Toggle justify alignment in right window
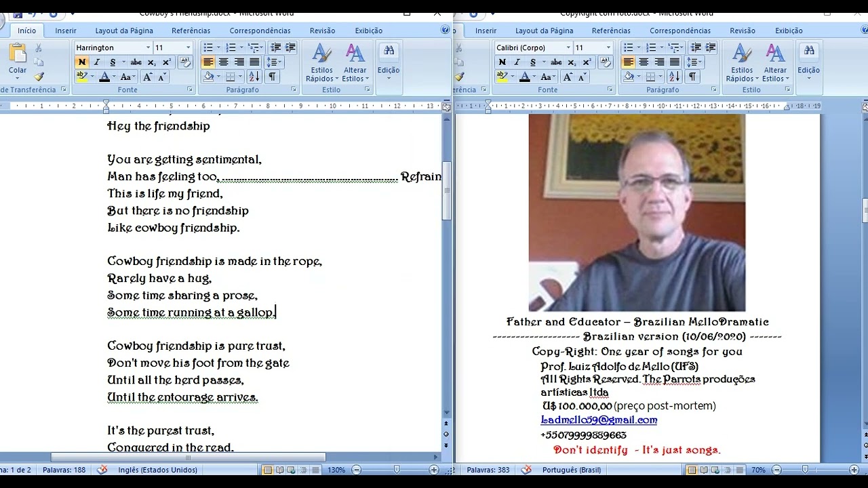 (675, 62)
